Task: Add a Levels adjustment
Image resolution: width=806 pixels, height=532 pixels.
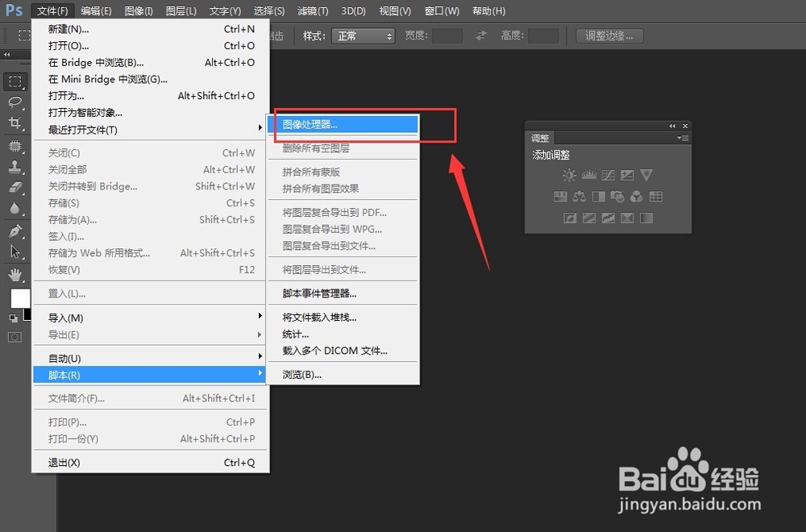Action: pos(588,175)
